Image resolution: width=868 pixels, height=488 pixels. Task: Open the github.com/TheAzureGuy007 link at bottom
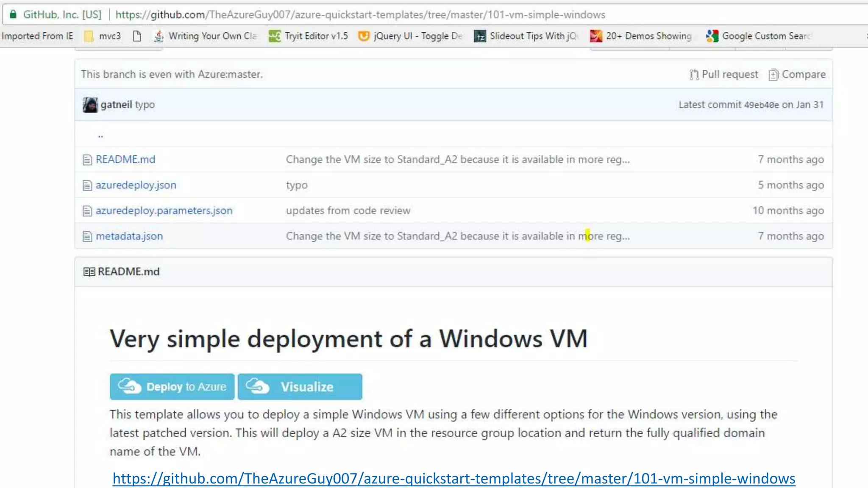(454, 478)
